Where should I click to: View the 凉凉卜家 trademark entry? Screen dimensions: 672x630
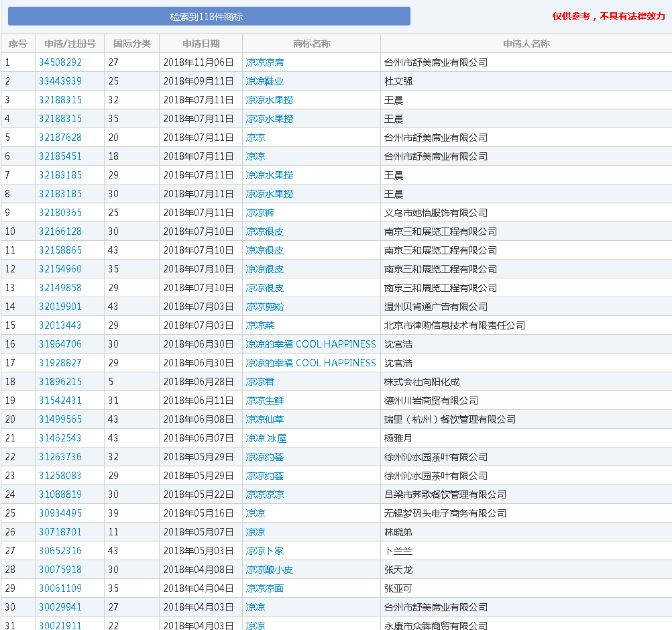tap(264, 551)
